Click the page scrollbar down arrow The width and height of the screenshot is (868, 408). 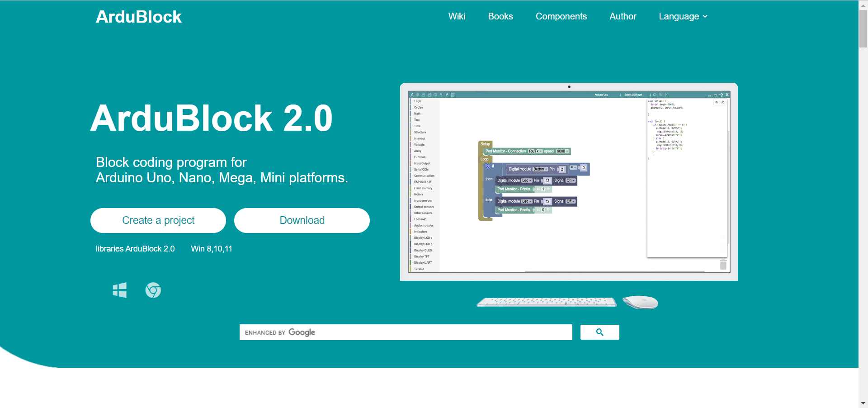point(863,403)
